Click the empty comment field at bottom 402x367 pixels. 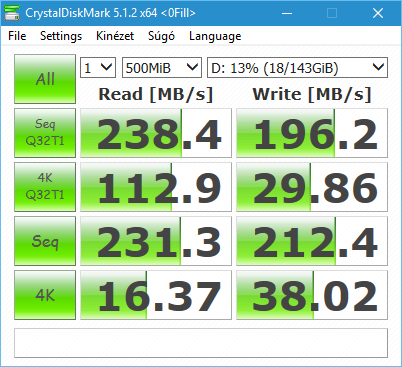[x=201, y=343]
